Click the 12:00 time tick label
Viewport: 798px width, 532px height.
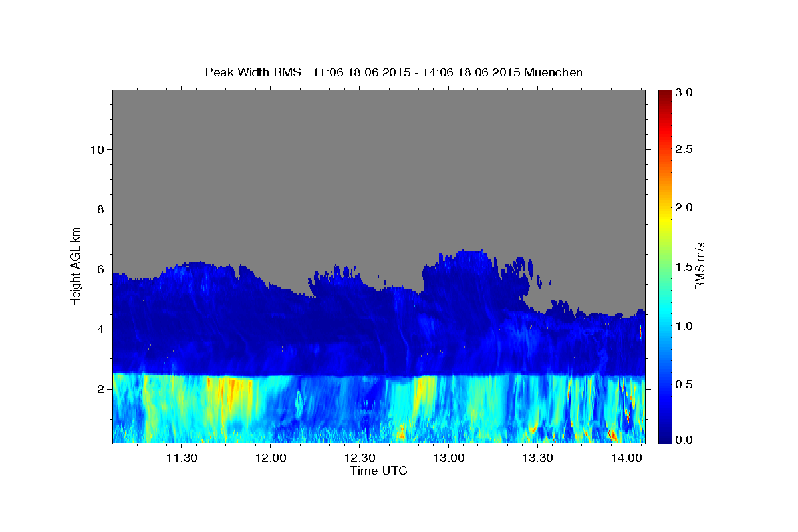[x=271, y=458]
